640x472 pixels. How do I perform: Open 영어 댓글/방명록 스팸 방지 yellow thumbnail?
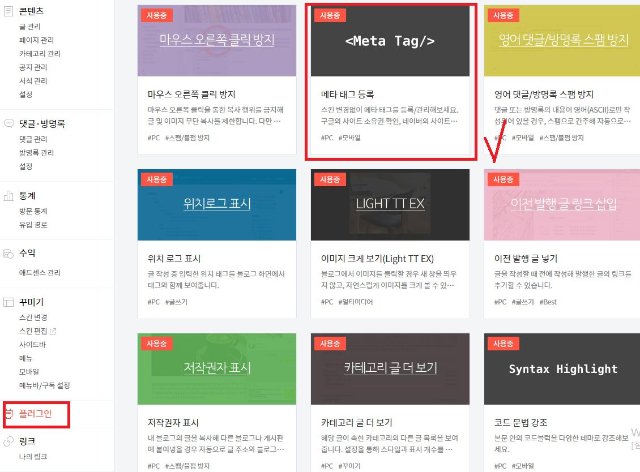point(562,40)
